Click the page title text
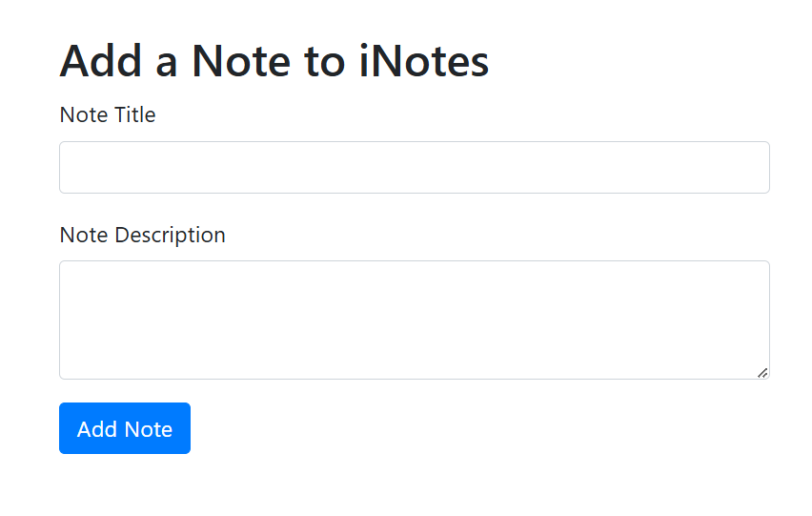The width and height of the screenshot is (812, 516). [274, 61]
